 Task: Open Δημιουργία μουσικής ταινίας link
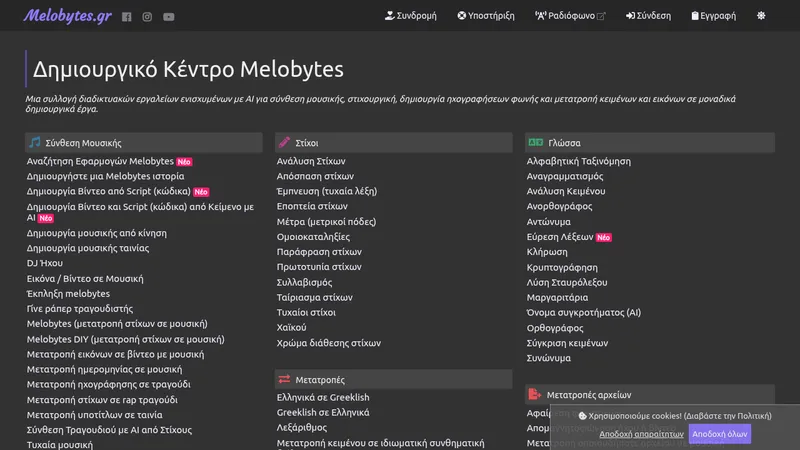(x=88, y=248)
